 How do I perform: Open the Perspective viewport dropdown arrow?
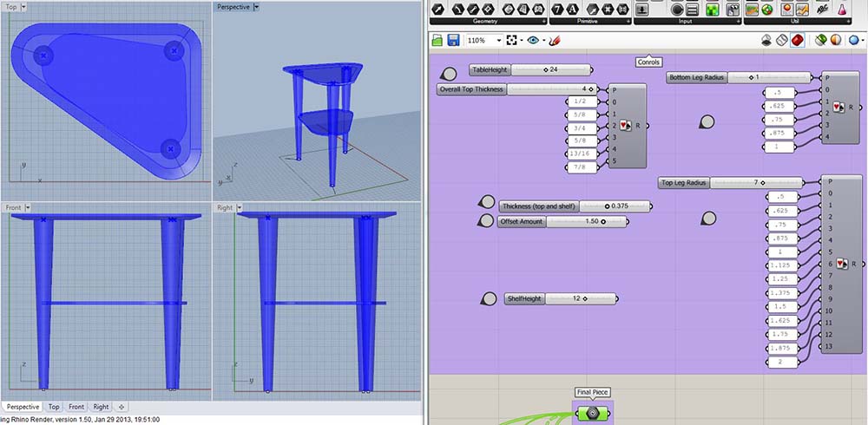(256, 7)
